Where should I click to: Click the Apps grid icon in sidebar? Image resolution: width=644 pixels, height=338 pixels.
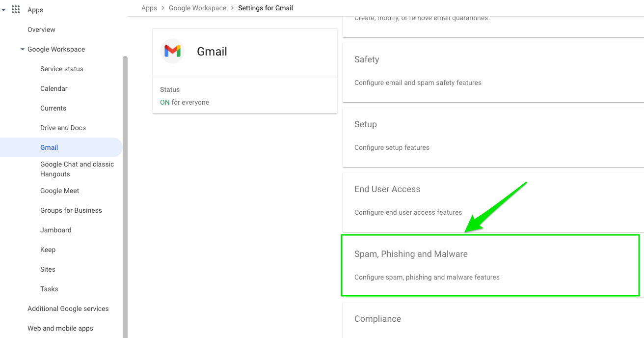[x=16, y=10]
